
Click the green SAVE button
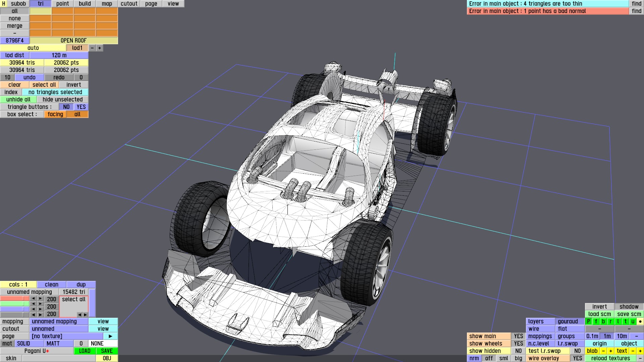point(107,351)
